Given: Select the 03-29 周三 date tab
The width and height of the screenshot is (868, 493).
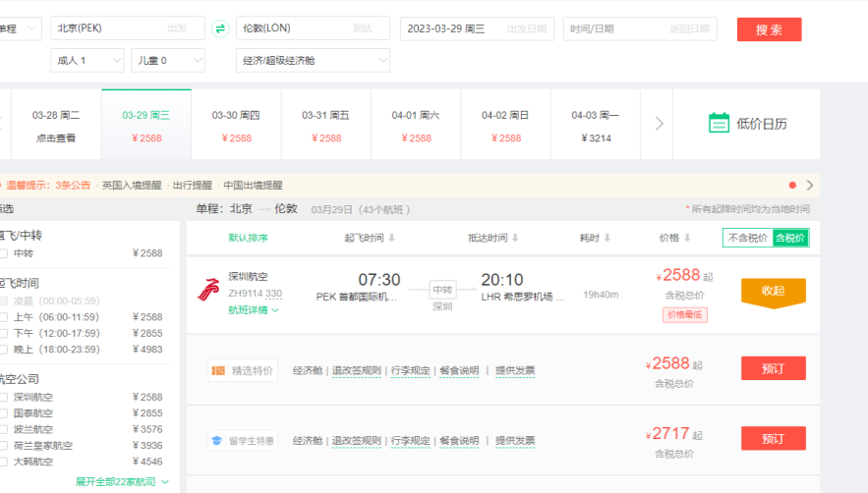Looking at the screenshot, I should [x=146, y=125].
